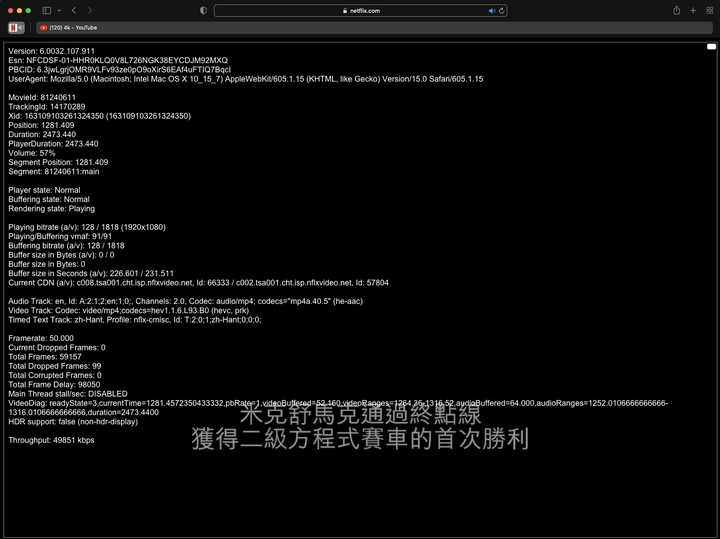Switch to the 4k - YouTube tab
The height and width of the screenshot is (539, 720).
click(374, 28)
